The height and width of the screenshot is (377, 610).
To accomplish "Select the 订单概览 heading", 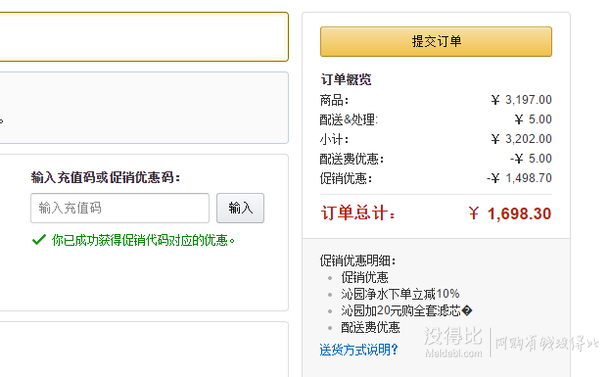I will [345, 79].
